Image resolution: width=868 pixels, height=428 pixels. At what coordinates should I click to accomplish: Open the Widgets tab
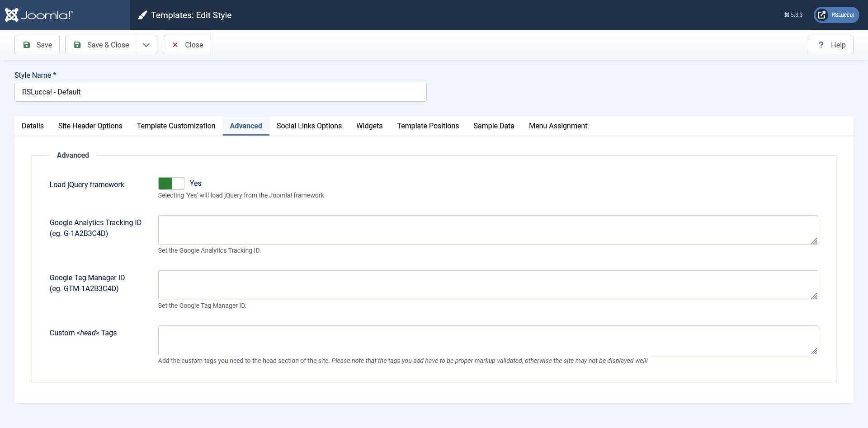point(369,126)
